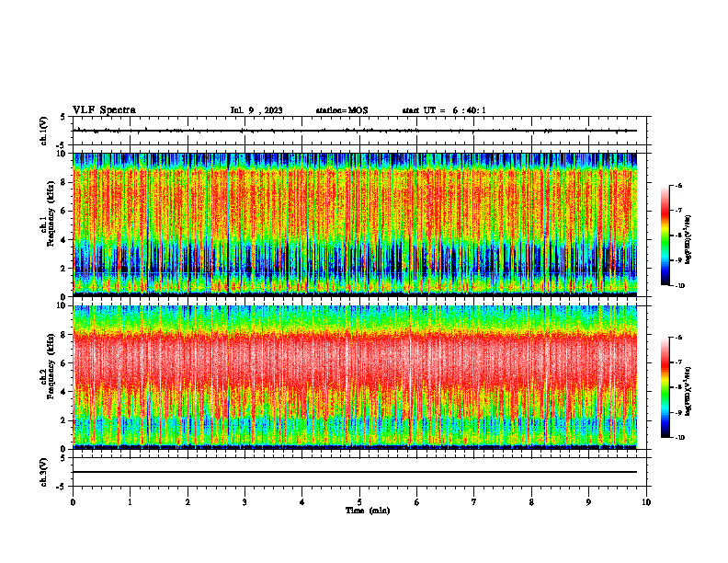The width and height of the screenshot is (728, 563).
Task: Click the "start UT = 6:40:1" label
Action: [444, 110]
